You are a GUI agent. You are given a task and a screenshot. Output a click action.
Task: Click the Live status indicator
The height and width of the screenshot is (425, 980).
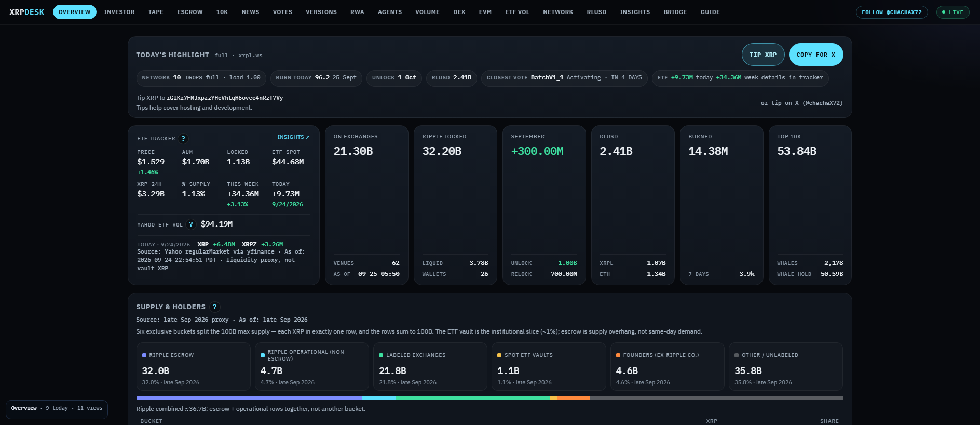[x=953, y=12]
